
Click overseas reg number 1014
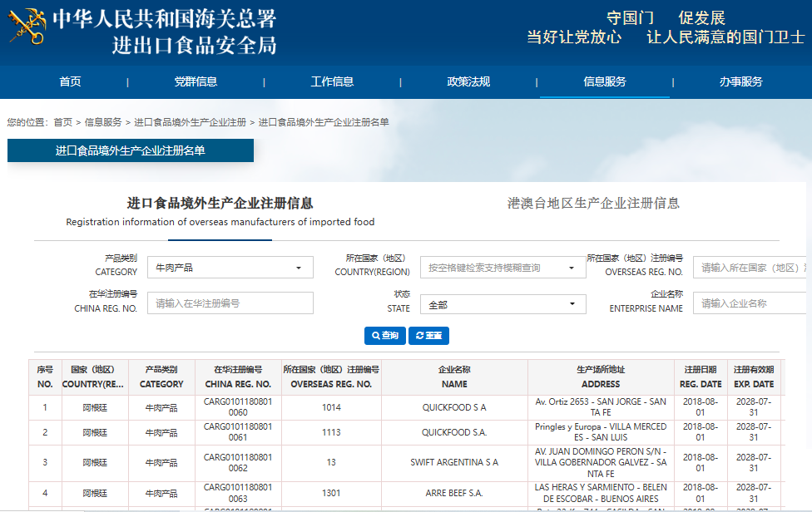pos(331,407)
